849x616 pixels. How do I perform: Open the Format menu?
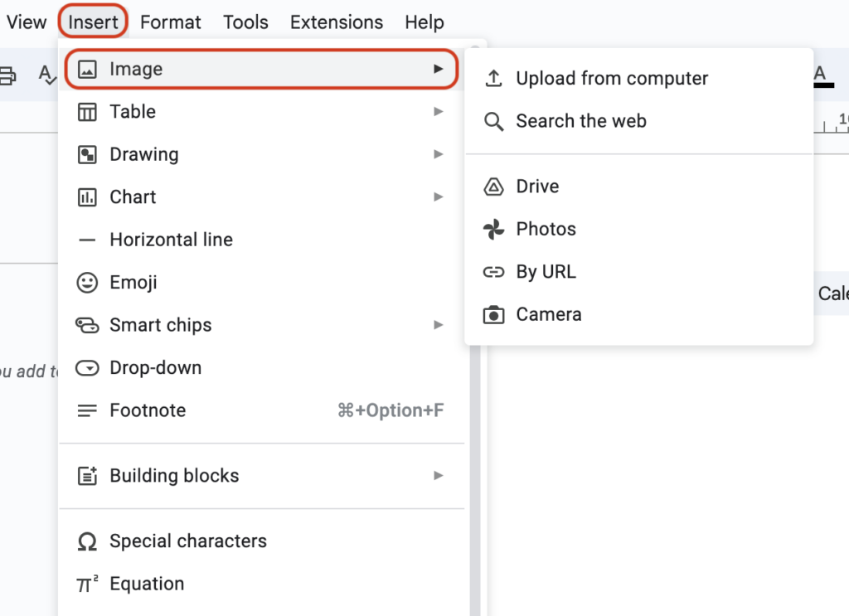(170, 22)
